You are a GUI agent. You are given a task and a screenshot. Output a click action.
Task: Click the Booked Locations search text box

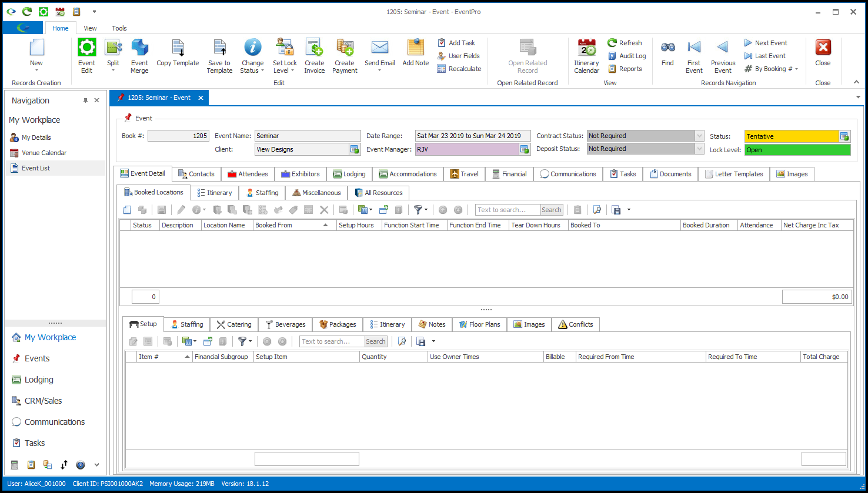(x=508, y=210)
